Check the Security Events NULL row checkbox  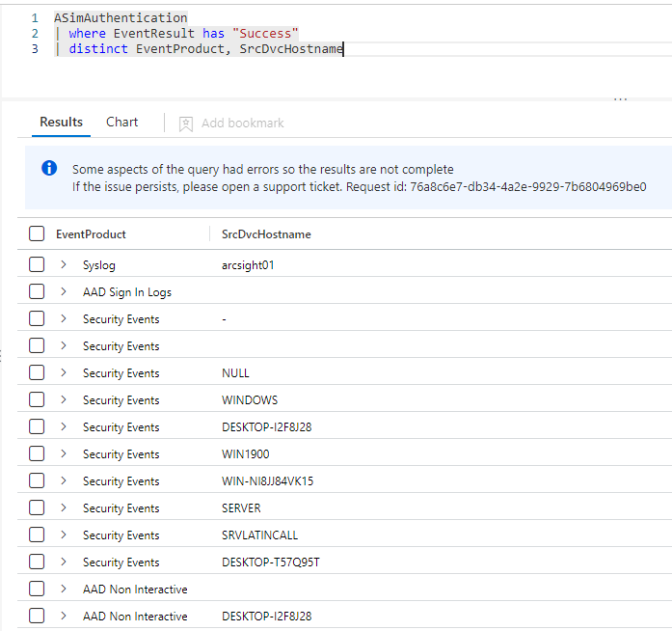pos(37,372)
